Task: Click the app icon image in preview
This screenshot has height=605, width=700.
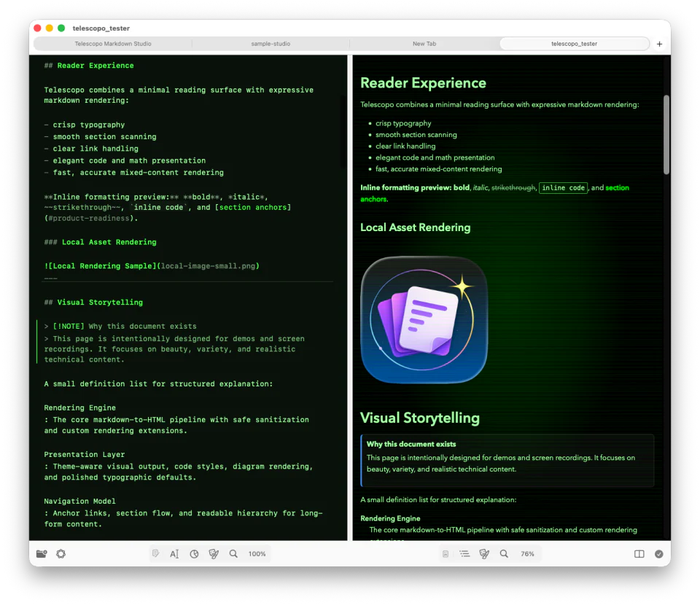Action: [424, 319]
